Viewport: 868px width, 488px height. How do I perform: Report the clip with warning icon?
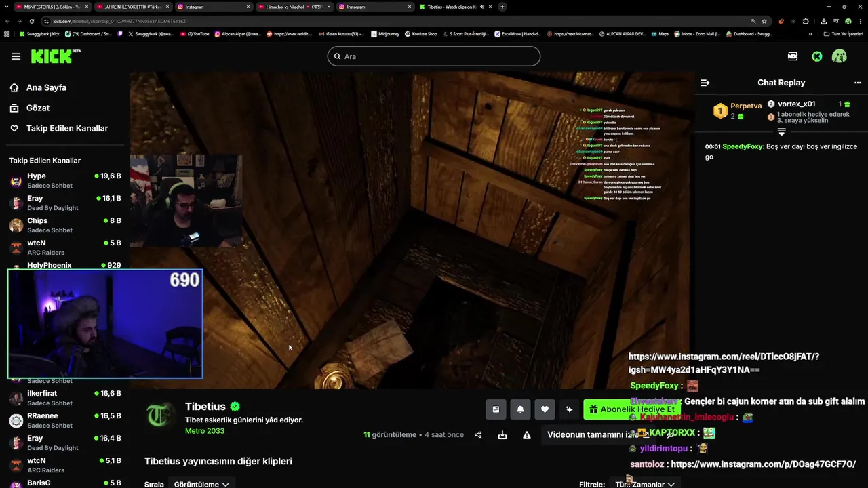[527, 434]
